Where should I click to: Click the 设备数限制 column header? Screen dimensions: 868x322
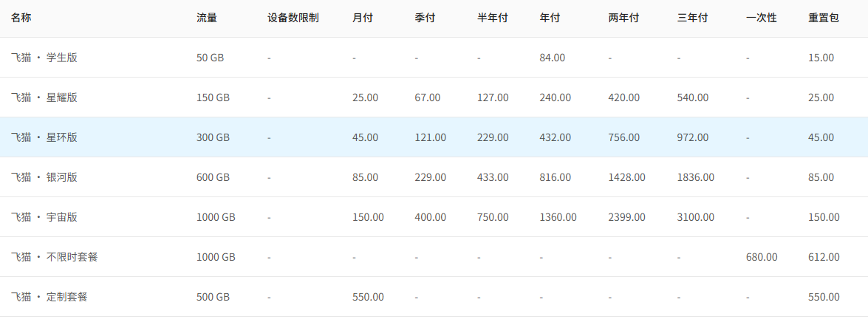293,18
